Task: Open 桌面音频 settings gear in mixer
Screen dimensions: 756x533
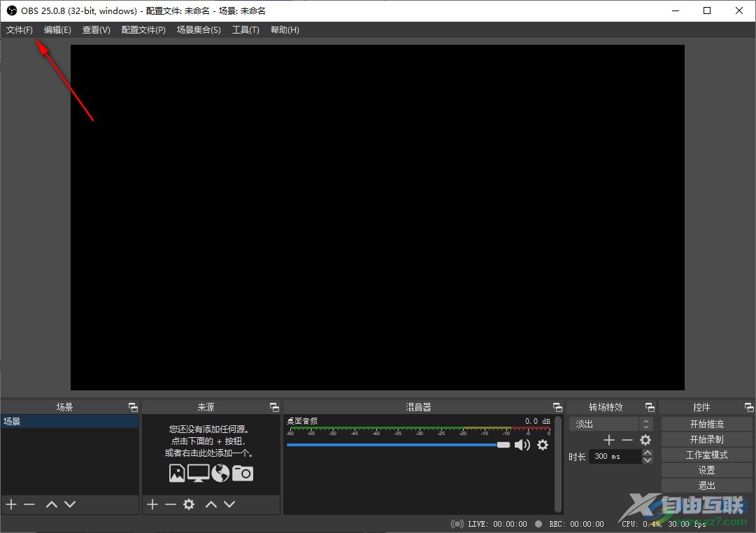Action: point(543,445)
